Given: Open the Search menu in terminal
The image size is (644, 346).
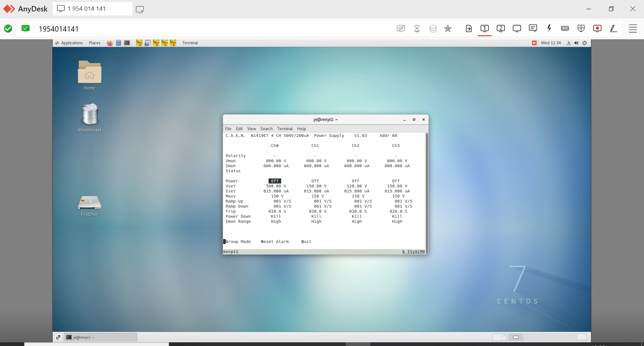Looking at the screenshot, I should pos(266,129).
